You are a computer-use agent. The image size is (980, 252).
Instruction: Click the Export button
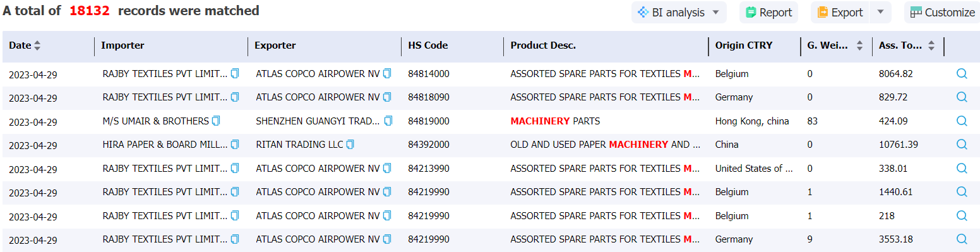(840, 13)
